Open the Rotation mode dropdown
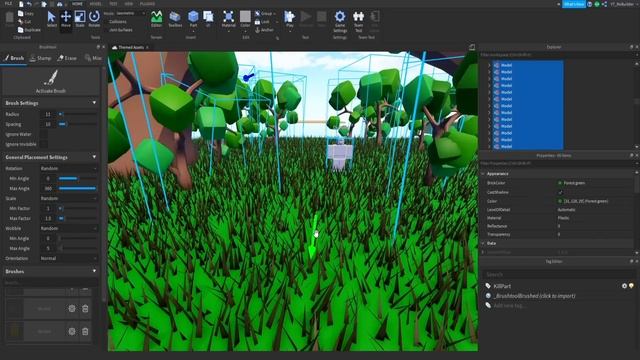 pyautogui.click(x=69, y=168)
